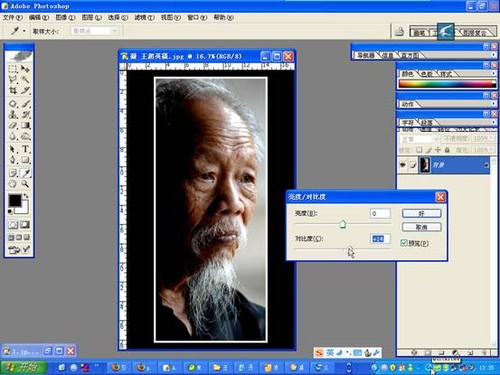Switch to the 信息 Info tab
500x375 pixels.
click(x=387, y=55)
